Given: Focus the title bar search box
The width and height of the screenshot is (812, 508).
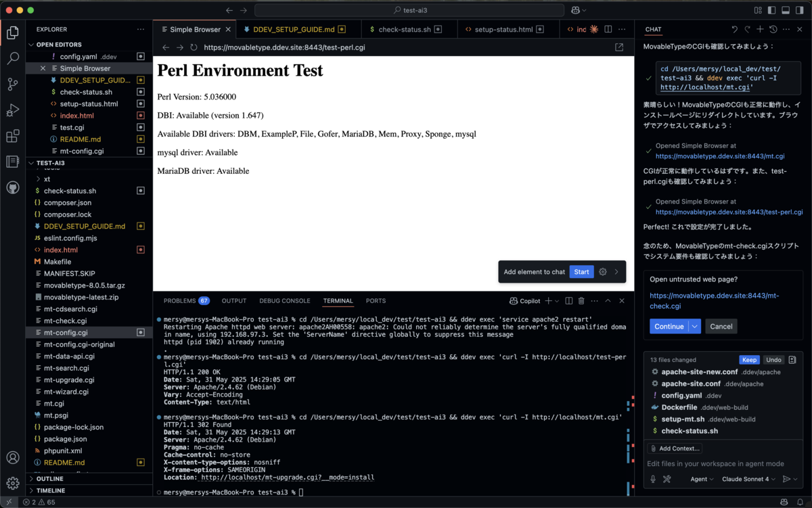Looking at the screenshot, I should pyautogui.click(x=411, y=10).
